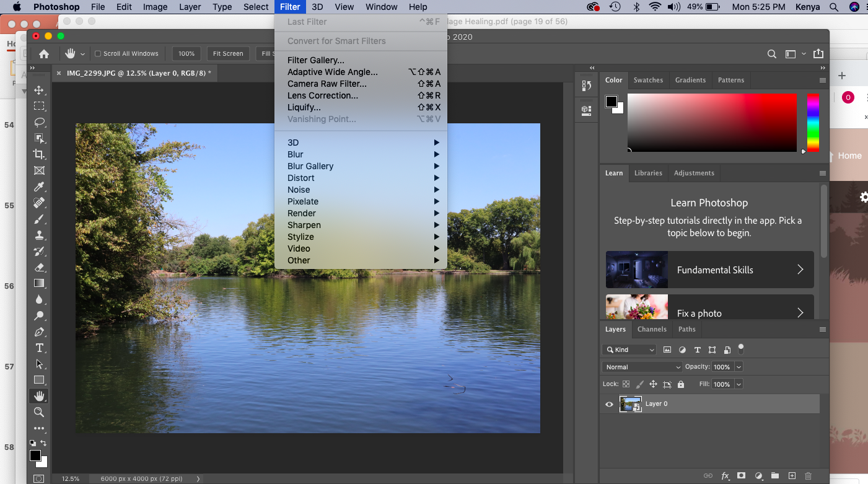Click the Fit Screen button

pyautogui.click(x=228, y=53)
